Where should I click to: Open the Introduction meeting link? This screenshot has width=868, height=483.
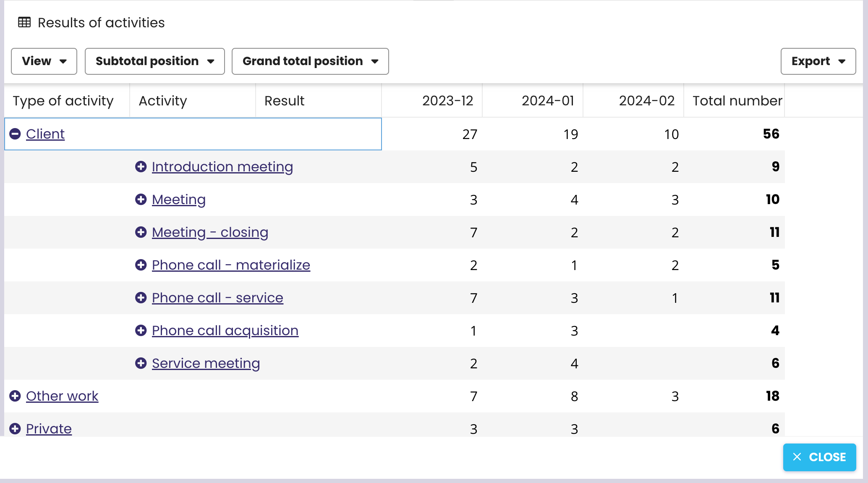[222, 167]
